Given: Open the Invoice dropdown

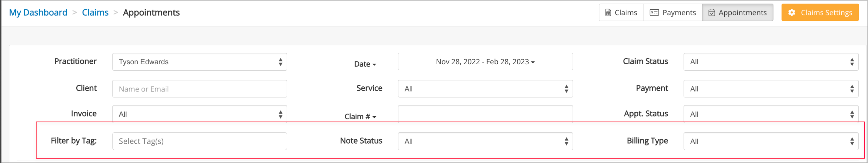Looking at the screenshot, I should [x=199, y=114].
